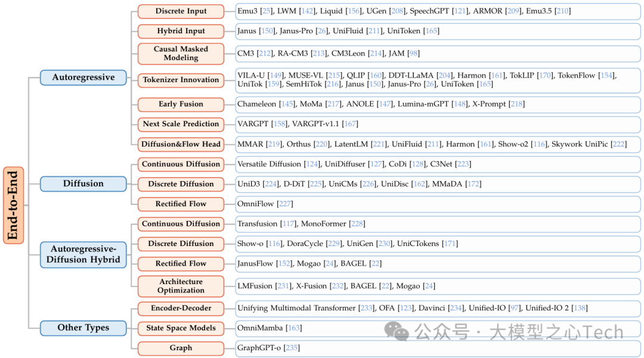
Task: Click Continuous Diffusion beside Versatile Diffusion row
Action: click(181, 164)
